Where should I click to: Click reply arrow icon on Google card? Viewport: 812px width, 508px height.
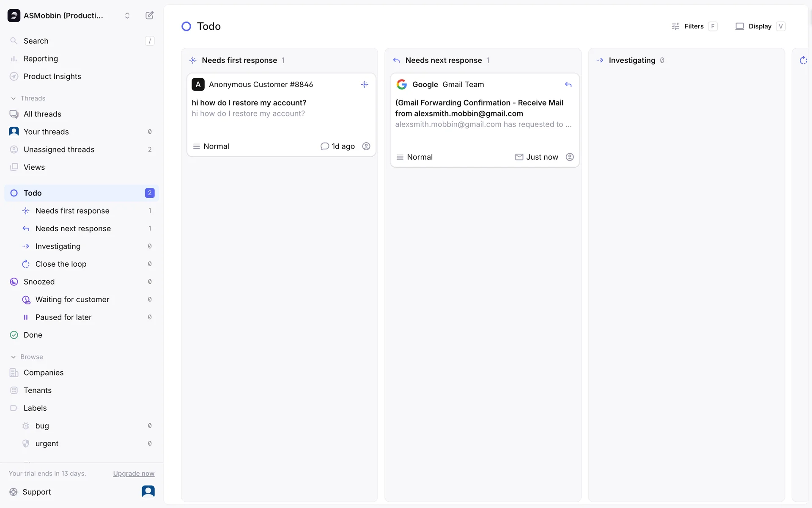[568, 85]
